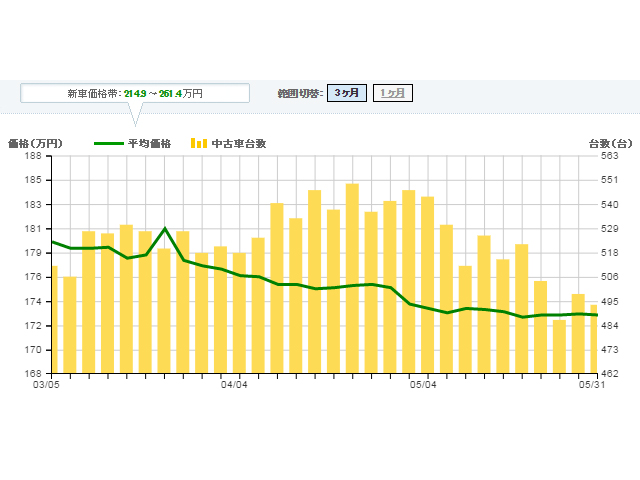Click the 170 value on the left axis

[31, 350]
